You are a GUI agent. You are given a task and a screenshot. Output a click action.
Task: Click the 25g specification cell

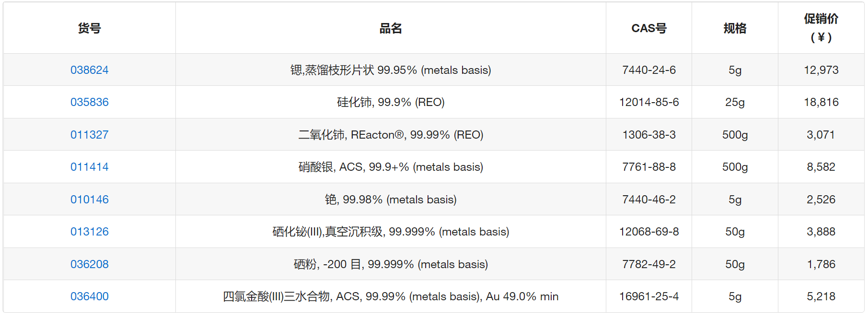735,102
